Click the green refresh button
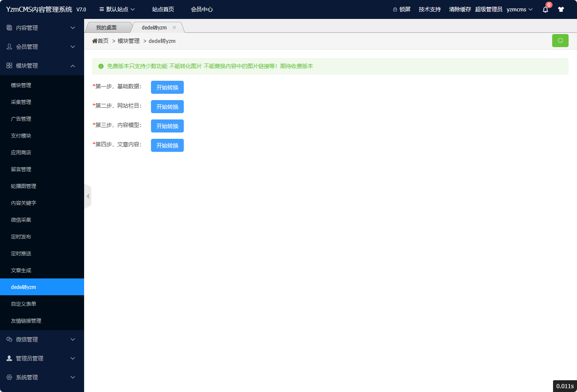 click(560, 40)
